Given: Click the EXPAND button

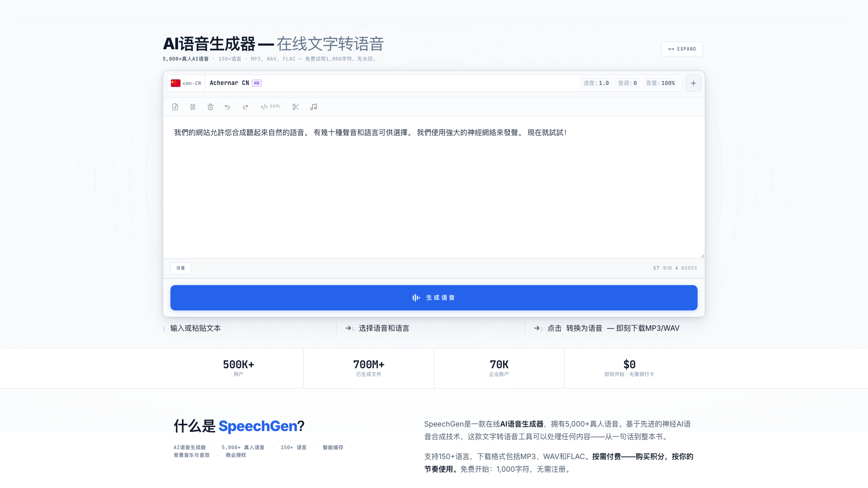Looking at the screenshot, I should tap(682, 49).
